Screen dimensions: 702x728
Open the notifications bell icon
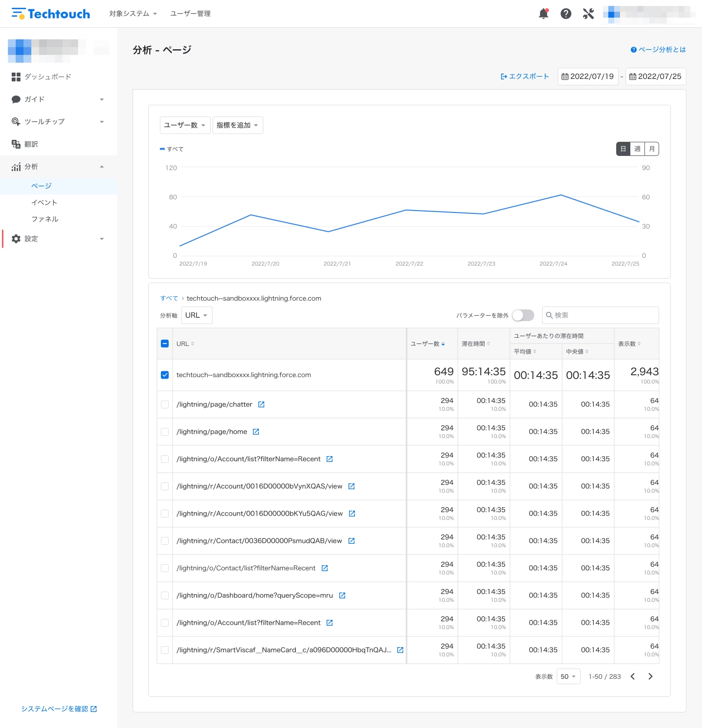click(x=544, y=14)
